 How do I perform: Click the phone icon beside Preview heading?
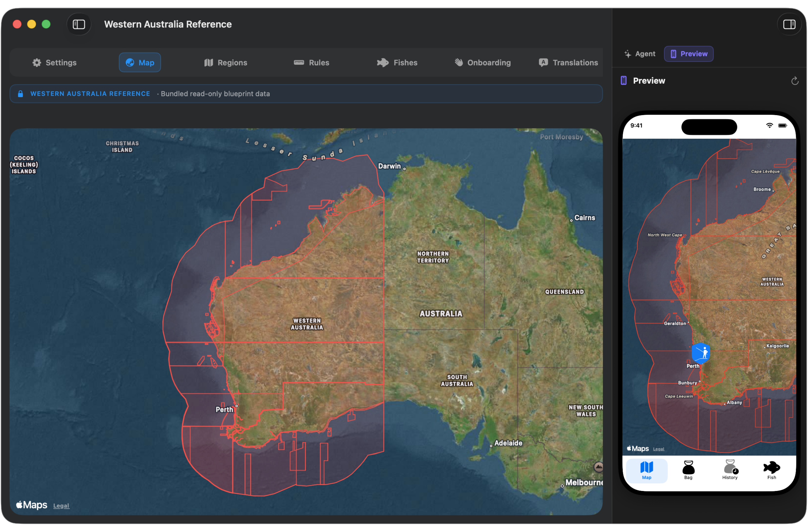624,80
